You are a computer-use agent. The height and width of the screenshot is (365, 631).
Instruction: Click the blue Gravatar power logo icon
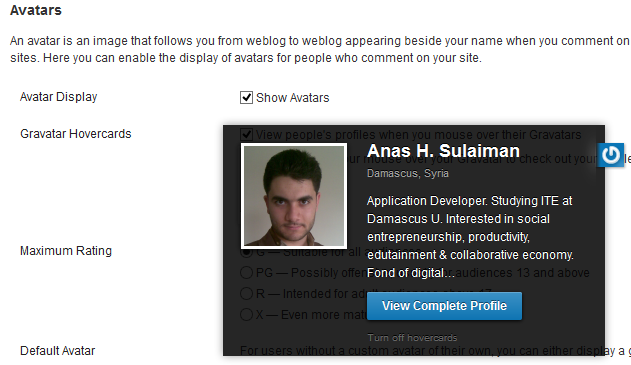tap(610, 155)
